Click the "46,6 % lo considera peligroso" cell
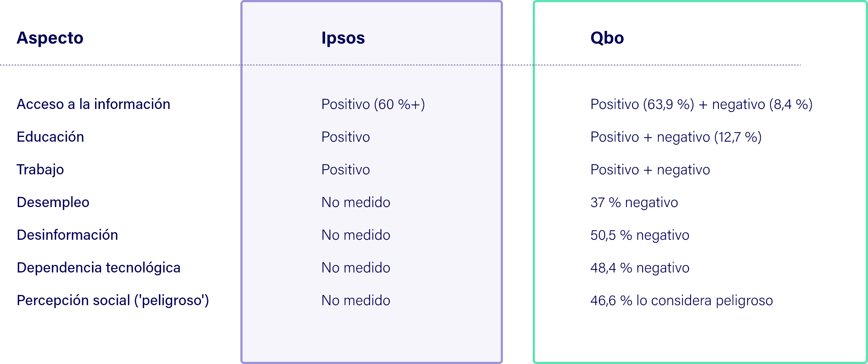The image size is (868, 364). (681, 300)
